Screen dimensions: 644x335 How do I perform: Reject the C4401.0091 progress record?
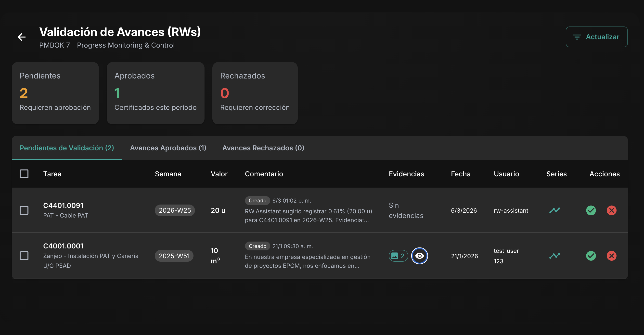[611, 210]
